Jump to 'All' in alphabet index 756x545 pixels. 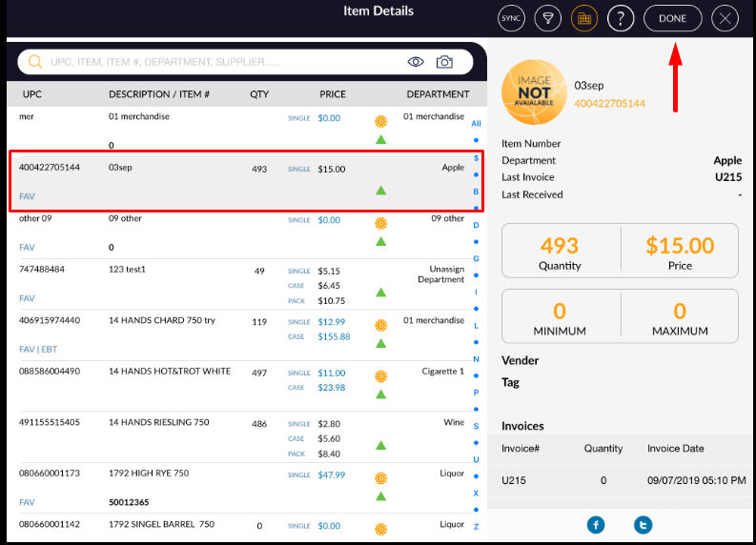point(476,124)
